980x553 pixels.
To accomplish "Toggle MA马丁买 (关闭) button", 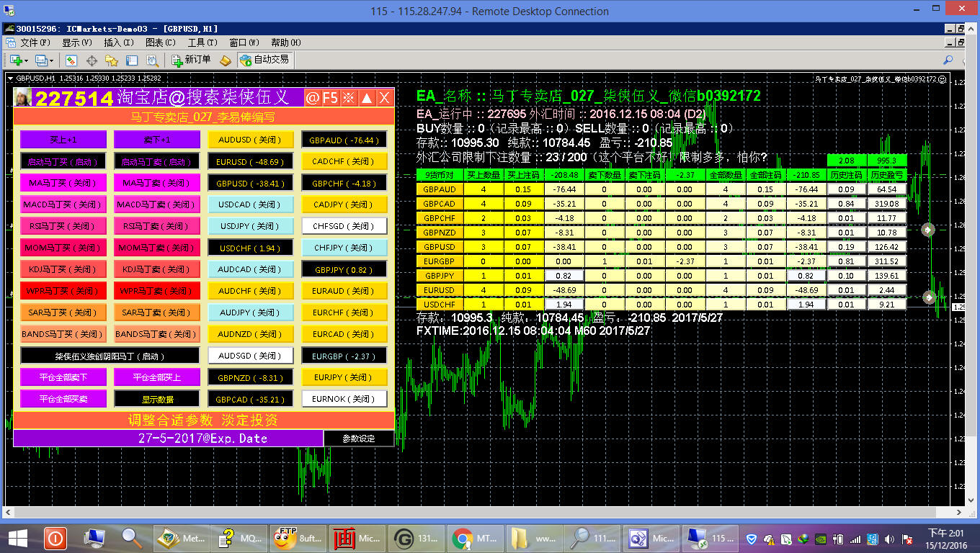I will (x=63, y=183).
